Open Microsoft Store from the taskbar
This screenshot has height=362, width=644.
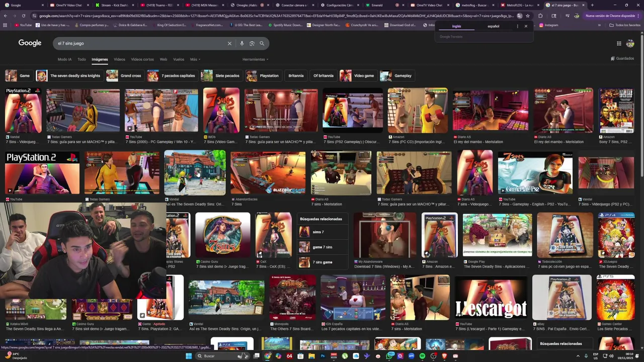coord(300,356)
